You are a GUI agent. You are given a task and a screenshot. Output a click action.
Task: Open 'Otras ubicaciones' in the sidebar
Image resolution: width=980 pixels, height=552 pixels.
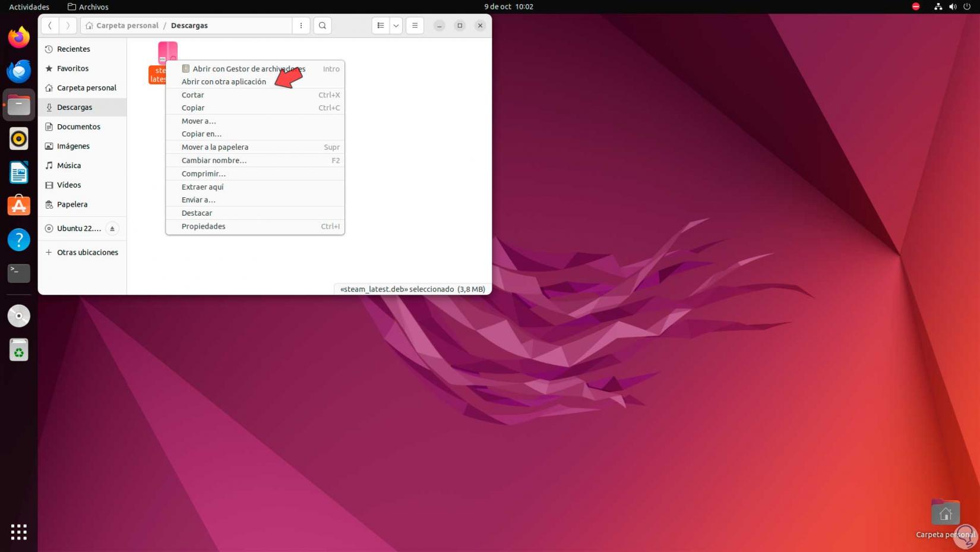pos(87,252)
